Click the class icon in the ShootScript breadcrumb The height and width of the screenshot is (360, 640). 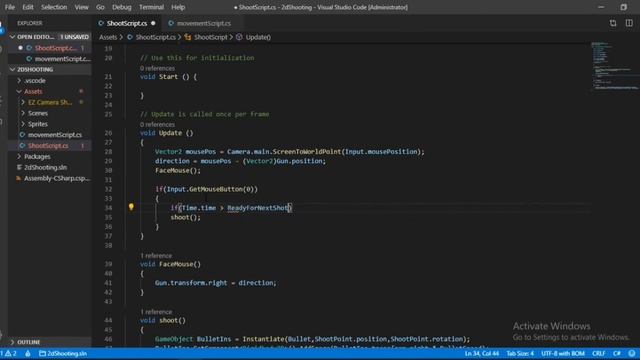(x=188, y=37)
